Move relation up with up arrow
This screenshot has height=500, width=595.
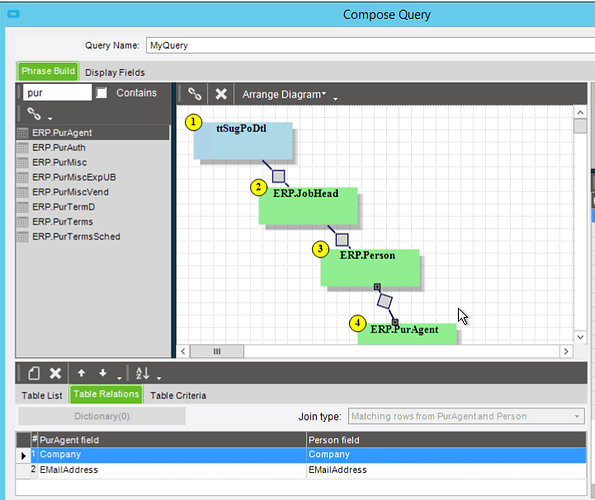tap(81, 373)
